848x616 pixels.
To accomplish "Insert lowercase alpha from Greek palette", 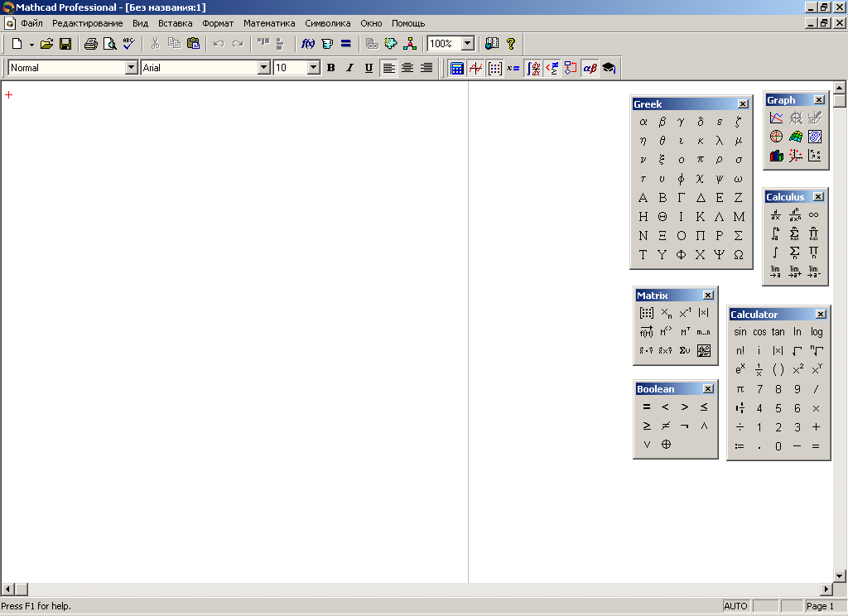I will coord(643,122).
